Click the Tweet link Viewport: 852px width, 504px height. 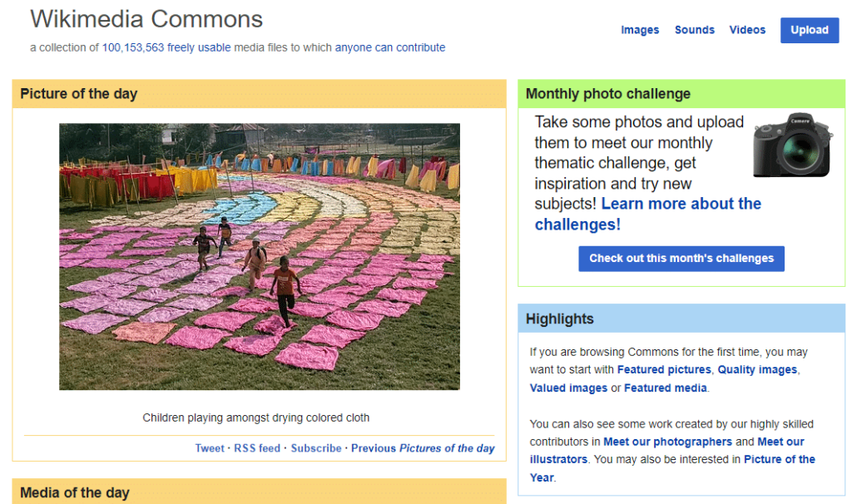pos(210,448)
